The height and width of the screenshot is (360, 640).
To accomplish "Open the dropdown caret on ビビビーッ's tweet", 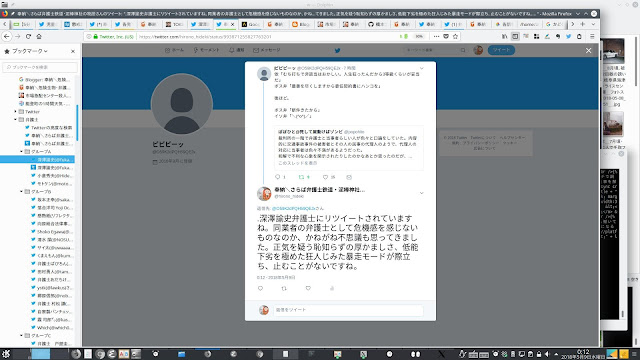I will (422, 68).
